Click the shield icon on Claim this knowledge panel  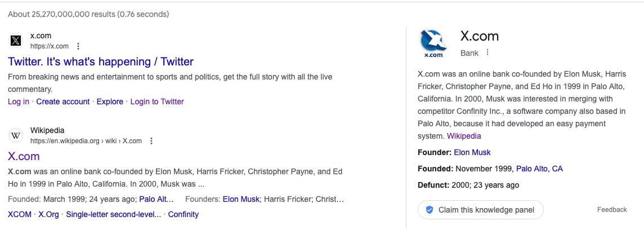click(x=430, y=210)
